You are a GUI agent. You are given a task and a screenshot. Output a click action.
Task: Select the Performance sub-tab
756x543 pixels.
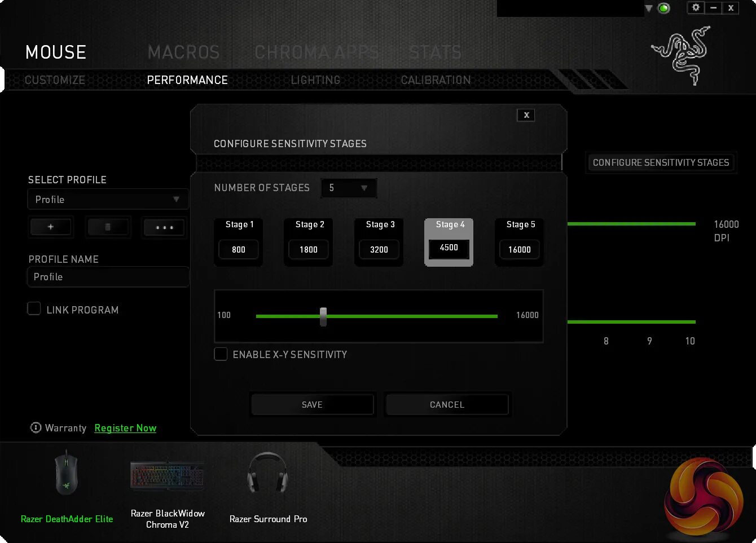[x=187, y=80]
